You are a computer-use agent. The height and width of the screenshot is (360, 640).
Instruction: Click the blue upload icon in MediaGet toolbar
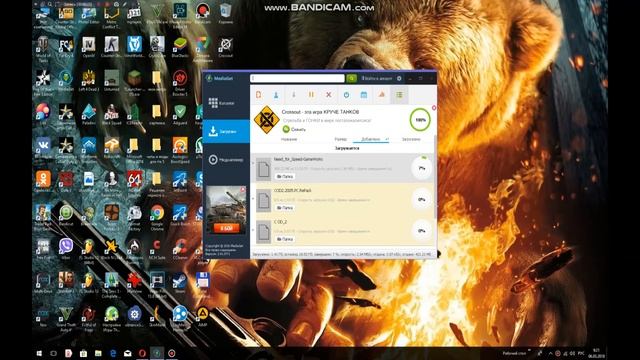[x=276, y=95]
